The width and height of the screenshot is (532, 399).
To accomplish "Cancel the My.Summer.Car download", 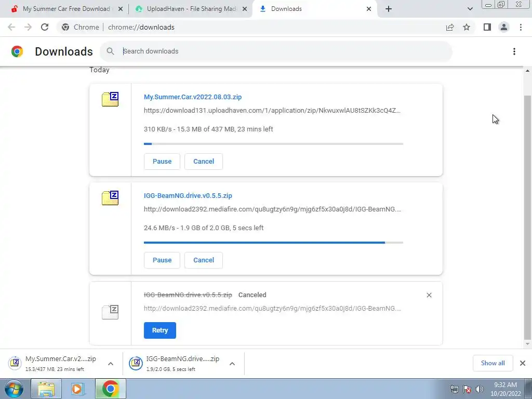I will pyautogui.click(x=204, y=162).
